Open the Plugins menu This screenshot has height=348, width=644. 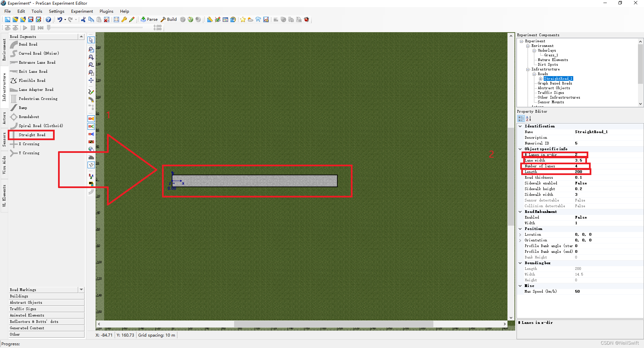pyautogui.click(x=107, y=11)
